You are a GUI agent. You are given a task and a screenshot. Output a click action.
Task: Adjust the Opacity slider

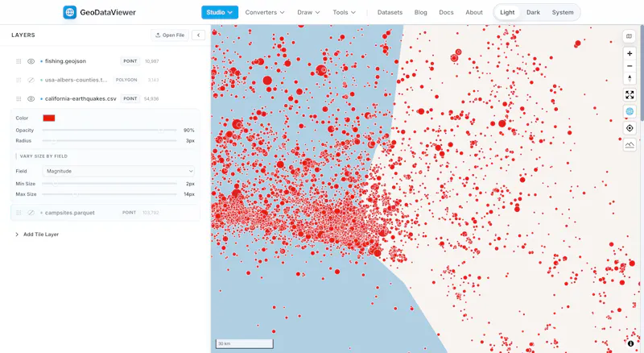tap(109, 130)
